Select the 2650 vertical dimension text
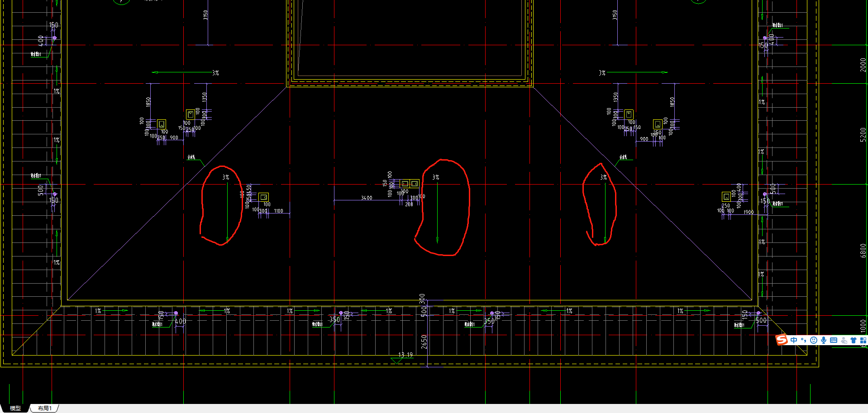Screen dimensions: 868x413 424,342
